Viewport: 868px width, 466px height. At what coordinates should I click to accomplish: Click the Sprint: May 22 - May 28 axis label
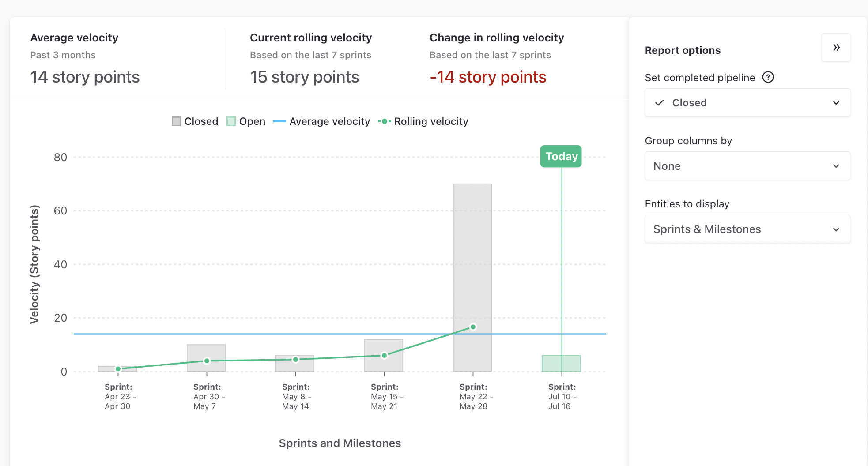click(476, 396)
